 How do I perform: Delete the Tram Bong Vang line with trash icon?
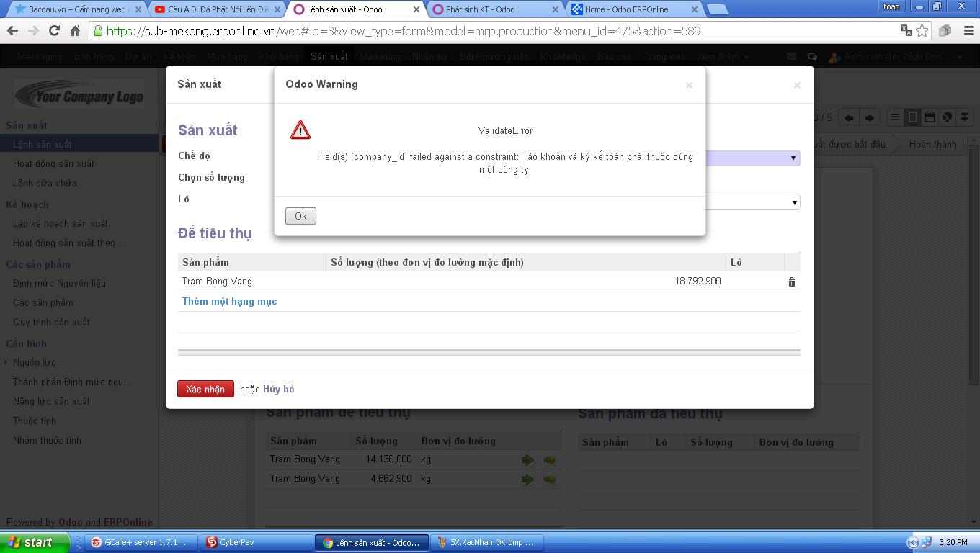coord(791,282)
